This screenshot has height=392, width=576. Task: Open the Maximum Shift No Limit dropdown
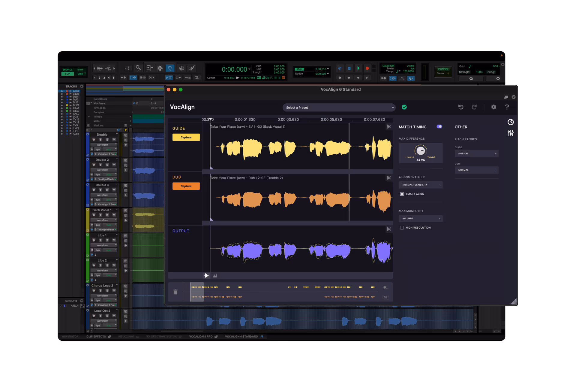[x=421, y=218]
